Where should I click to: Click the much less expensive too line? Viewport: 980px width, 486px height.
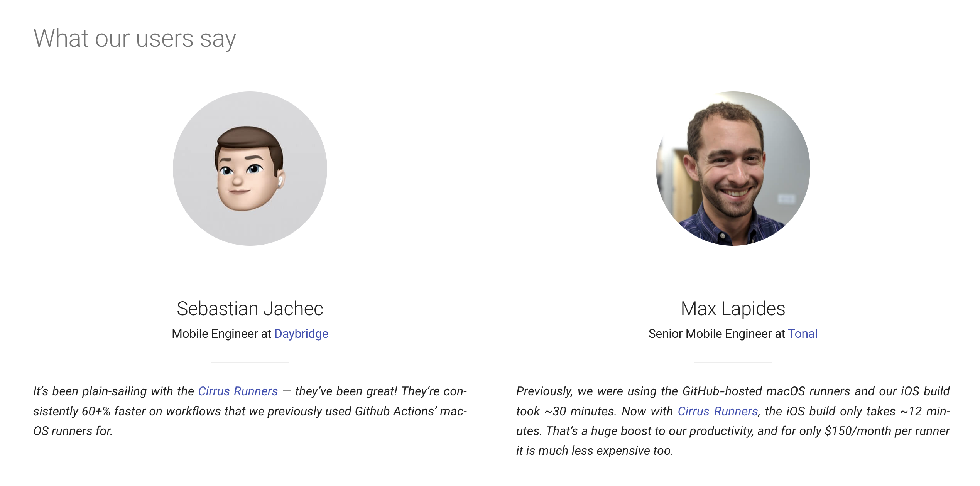[x=595, y=451]
